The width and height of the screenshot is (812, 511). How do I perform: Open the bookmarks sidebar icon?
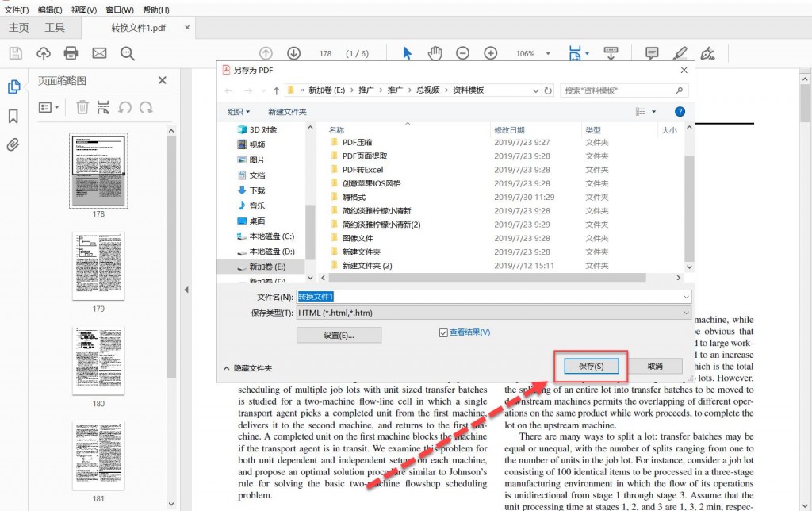click(13, 116)
